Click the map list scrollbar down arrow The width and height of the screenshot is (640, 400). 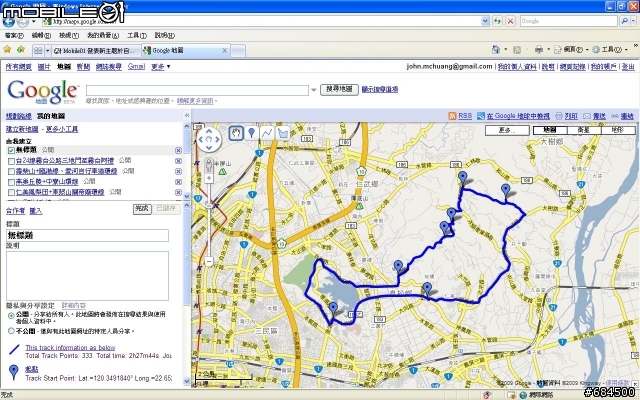[187, 196]
